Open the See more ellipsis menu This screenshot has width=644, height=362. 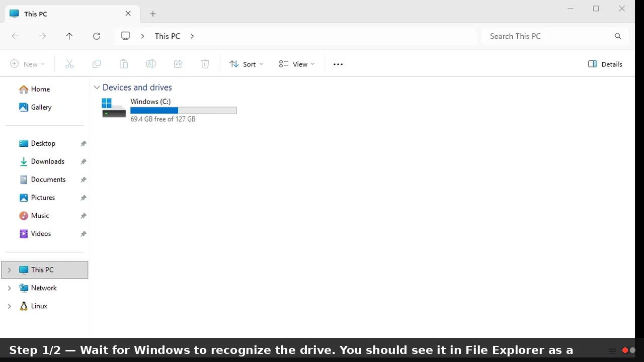pyautogui.click(x=338, y=64)
